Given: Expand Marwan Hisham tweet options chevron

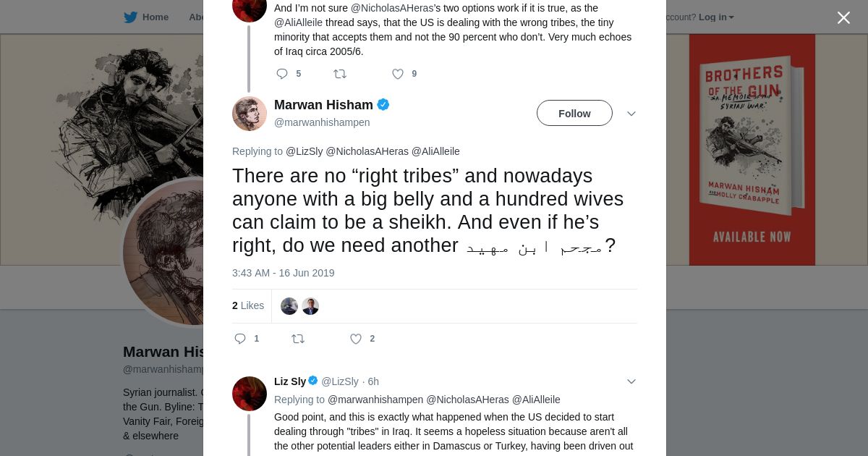Looking at the screenshot, I should (x=631, y=114).
